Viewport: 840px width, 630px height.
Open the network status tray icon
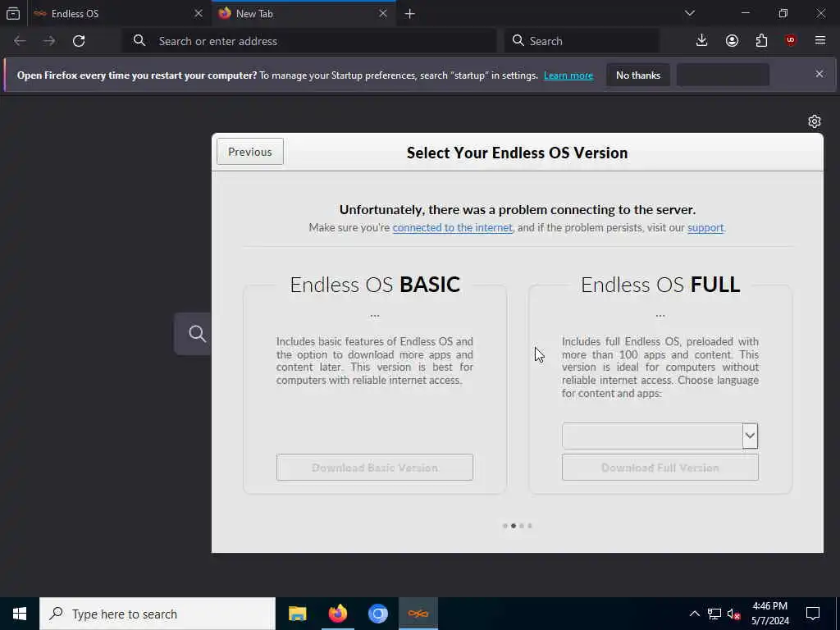click(x=714, y=614)
